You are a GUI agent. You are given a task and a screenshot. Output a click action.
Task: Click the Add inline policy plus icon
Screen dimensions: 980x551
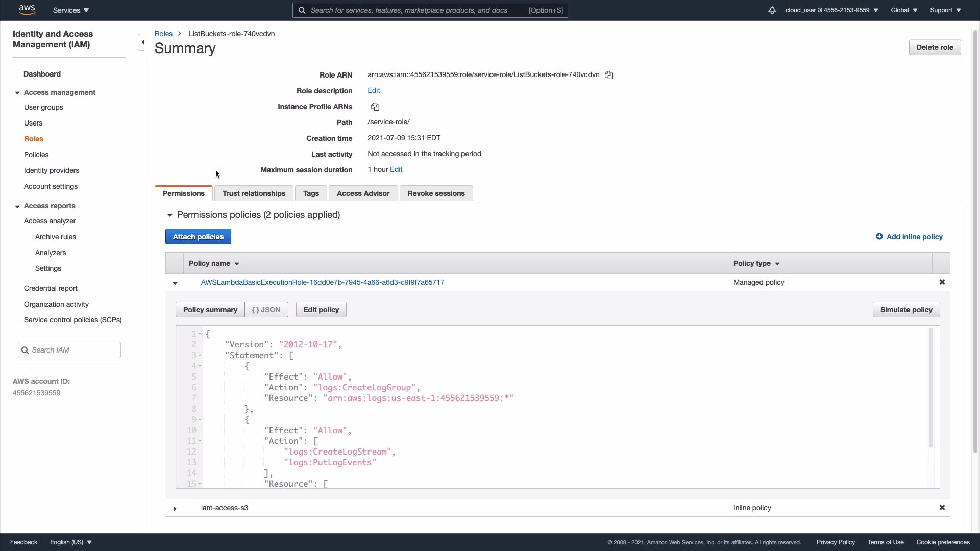(879, 237)
